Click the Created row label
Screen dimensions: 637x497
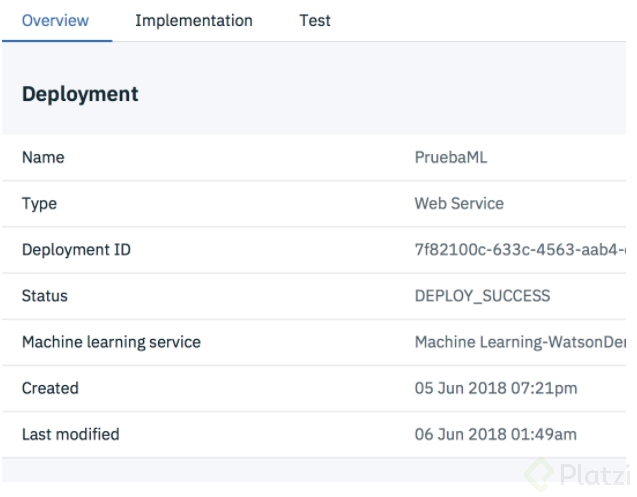[x=50, y=388]
